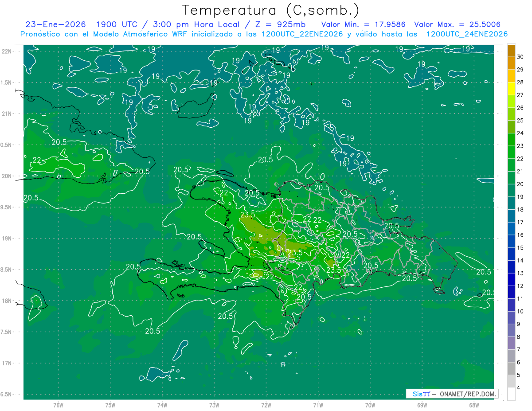Click the title "Temperatura (C,somb.)"
Viewport: 532px width, 411px height.
(x=270, y=10)
